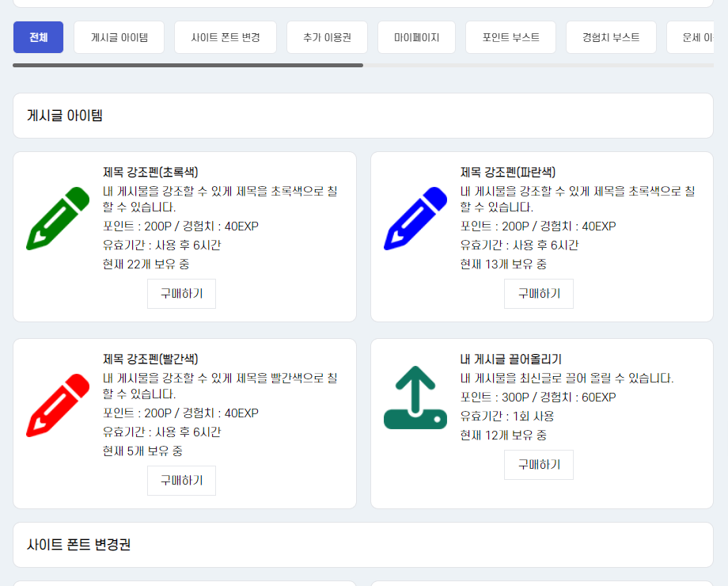
Task: Switch to the 게시글 아이템 tab
Action: tap(119, 37)
